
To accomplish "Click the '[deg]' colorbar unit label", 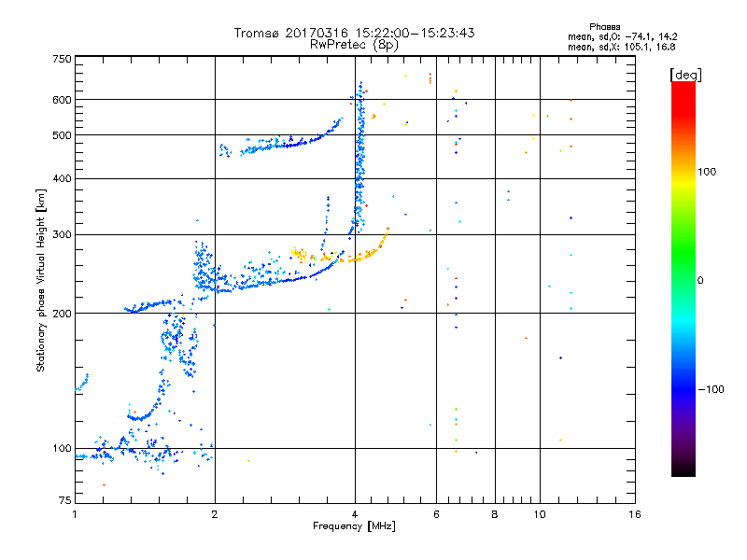I will point(685,75).
